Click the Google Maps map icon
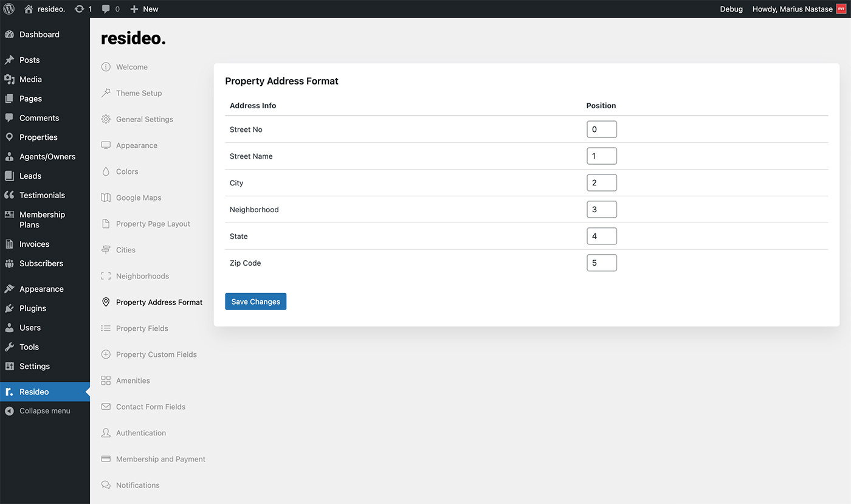Screen dimensions: 851x504 click(106, 198)
